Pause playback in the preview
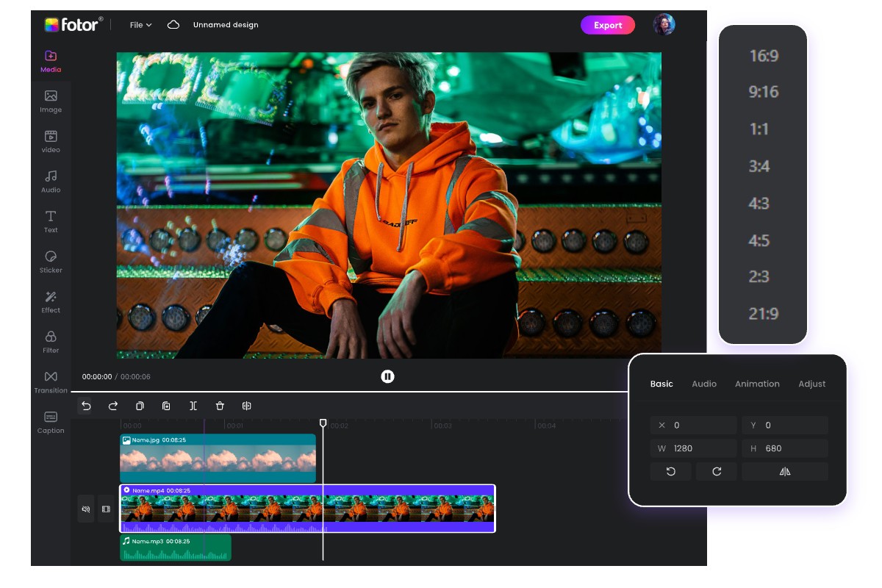Image resolution: width=882 pixels, height=588 pixels. (387, 376)
